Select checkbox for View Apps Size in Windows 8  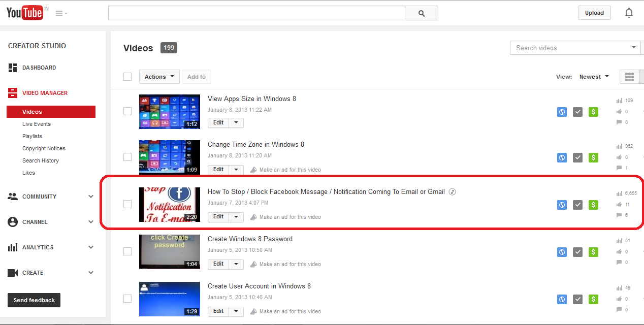point(127,111)
